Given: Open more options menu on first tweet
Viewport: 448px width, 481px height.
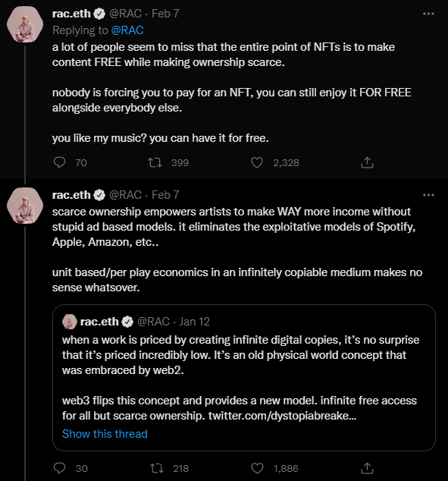Looking at the screenshot, I should (428, 14).
